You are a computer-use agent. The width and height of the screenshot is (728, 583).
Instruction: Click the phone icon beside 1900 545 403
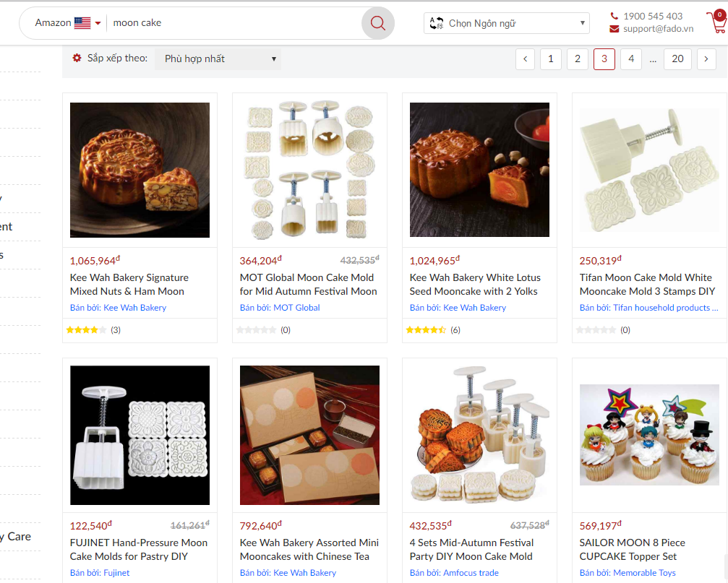coord(614,16)
